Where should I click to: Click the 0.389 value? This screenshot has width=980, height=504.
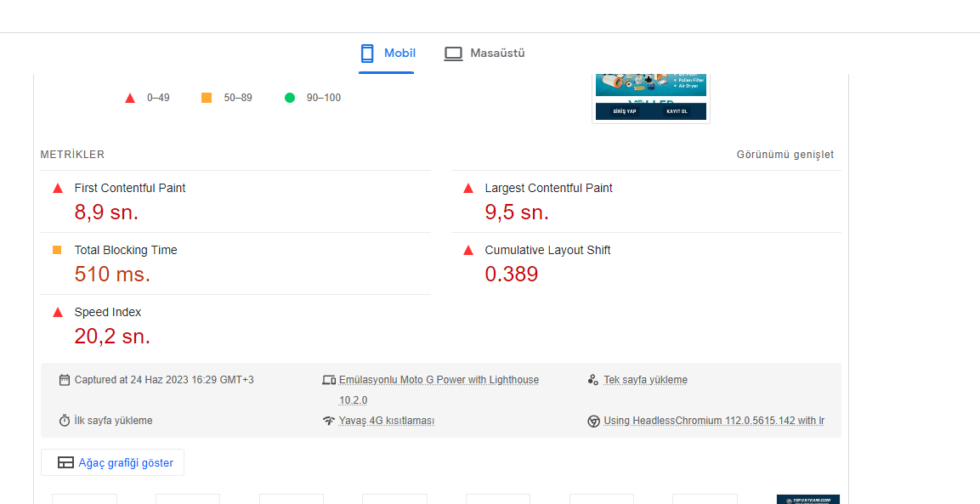point(512,274)
